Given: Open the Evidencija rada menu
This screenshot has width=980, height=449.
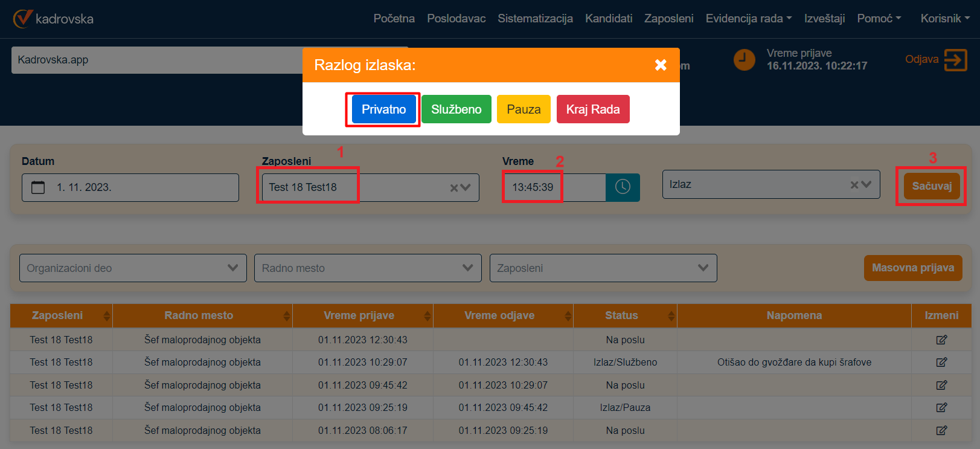Looking at the screenshot, I should [748, 19].
